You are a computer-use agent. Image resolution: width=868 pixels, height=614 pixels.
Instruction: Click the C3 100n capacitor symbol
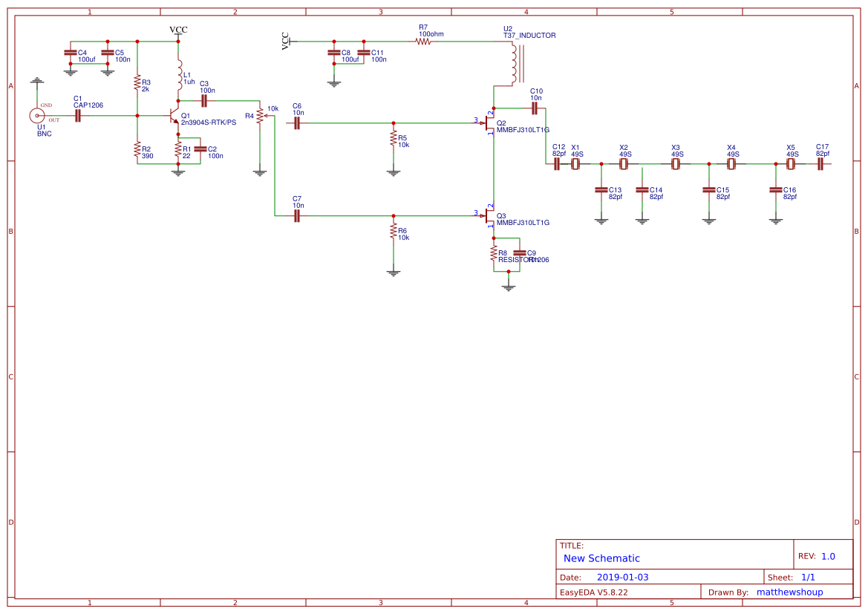pos(204,101)
